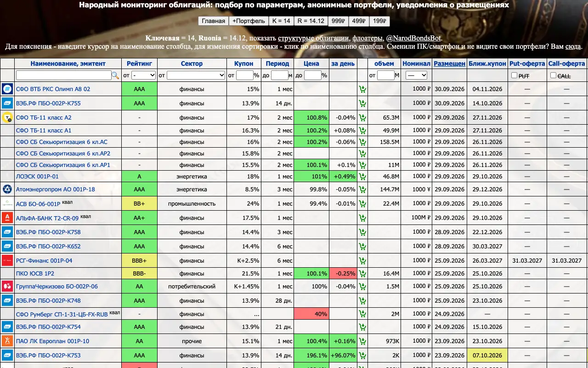Click the magnifier icon beside the name search
Image resolution: width=588 pixels, height=368 pixels.
click(x=115, y=75)
